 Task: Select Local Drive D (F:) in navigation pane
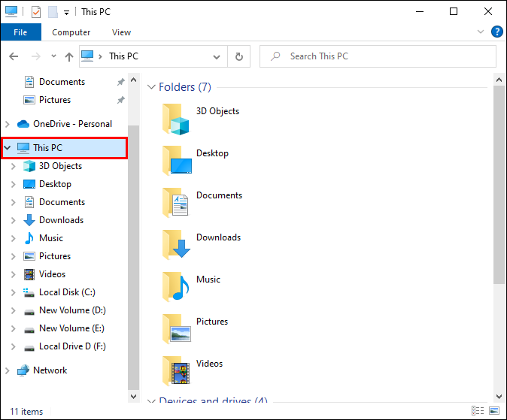point(72,346)
